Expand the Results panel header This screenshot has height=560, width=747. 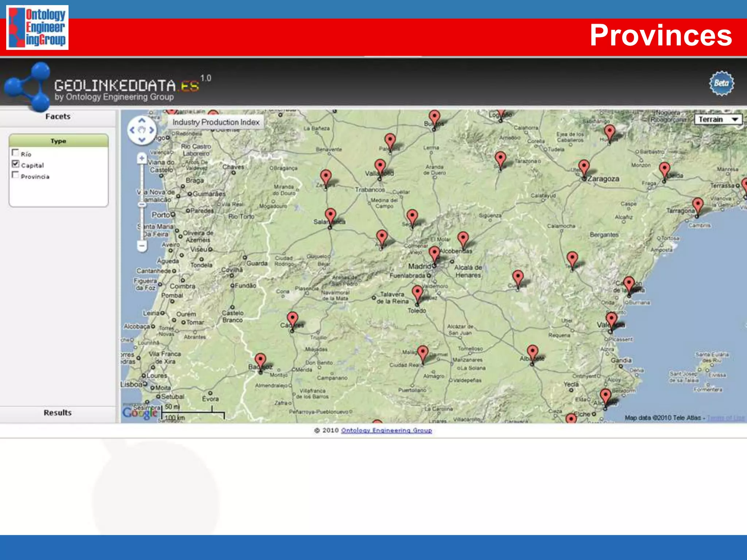[x=58, y=413]
